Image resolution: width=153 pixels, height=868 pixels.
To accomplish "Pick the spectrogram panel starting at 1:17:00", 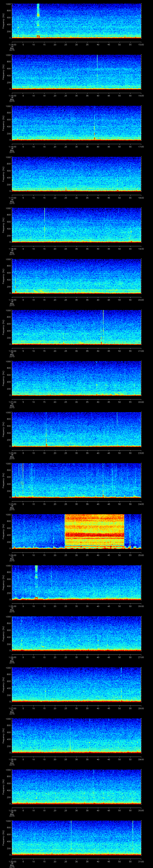I will coord(77,174).
